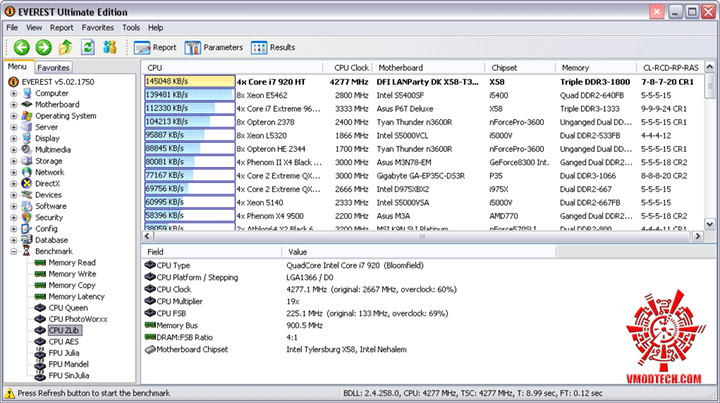This screenshot has height=403, width=720.
Task: Open the File menu
Action: (12, 28)
